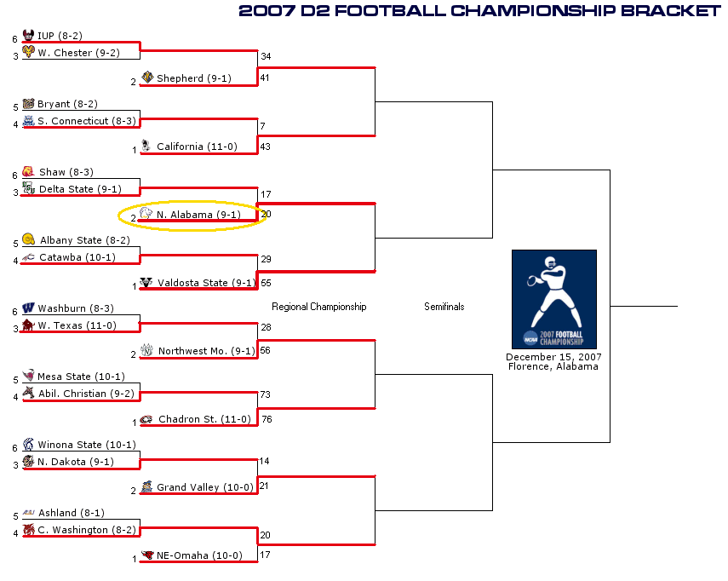The image size is (728, 581).
Task: Click the Northwest Mo. logo icon
Action: pos(146,350)
